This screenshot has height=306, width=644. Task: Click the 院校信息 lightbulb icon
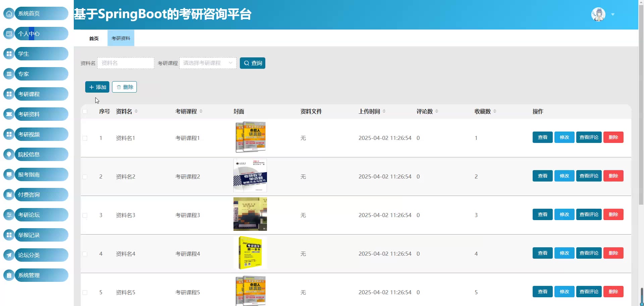pyautogui.click(x=9, y=154)
